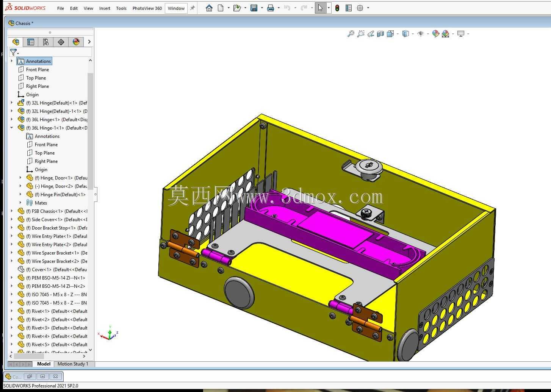Toggle Hide/Show Items eye icon
Screen dimensions: 551x392
pyautogui.click(x=421, y=34)
